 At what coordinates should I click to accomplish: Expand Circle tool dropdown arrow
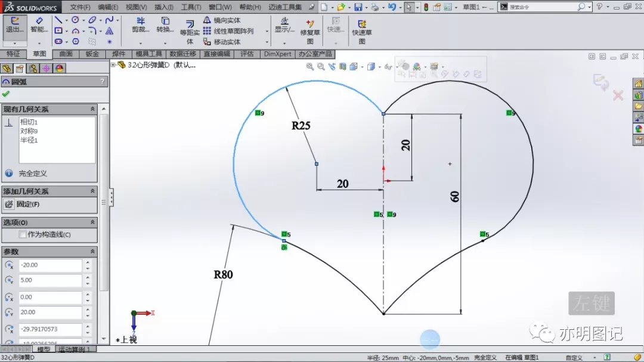83,20
